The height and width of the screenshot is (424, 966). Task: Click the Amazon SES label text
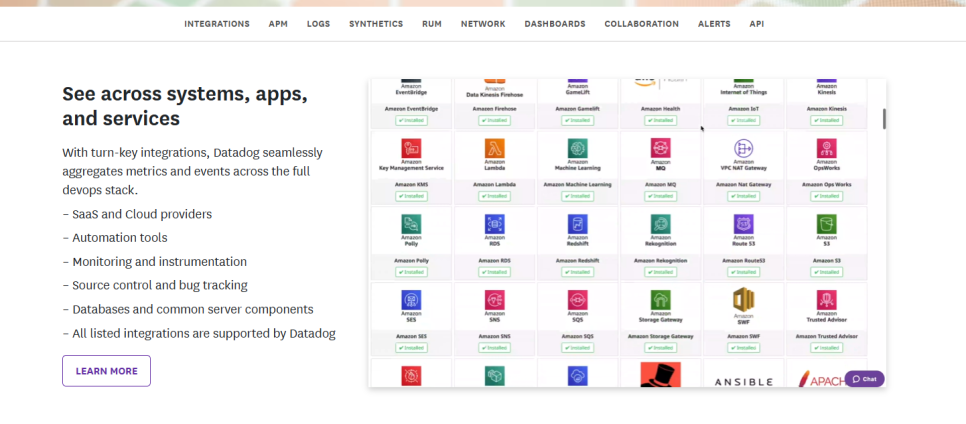click(411, 336)
